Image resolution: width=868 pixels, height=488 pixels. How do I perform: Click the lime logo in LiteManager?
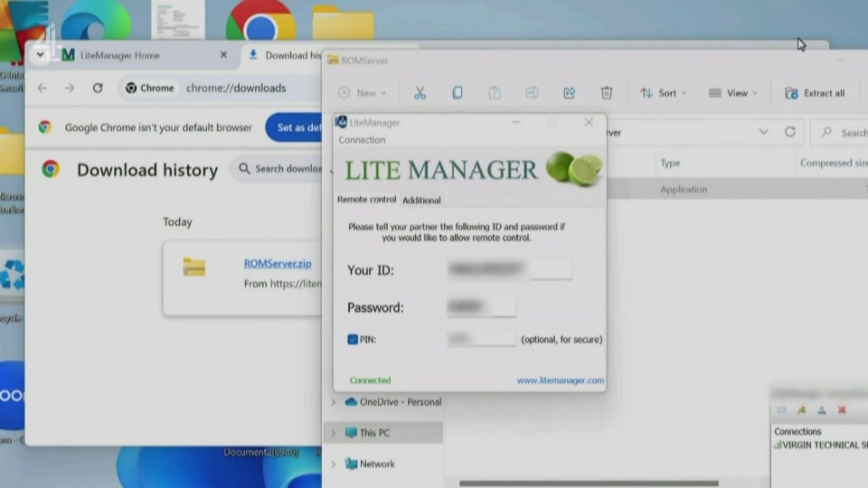pos(574,169)
